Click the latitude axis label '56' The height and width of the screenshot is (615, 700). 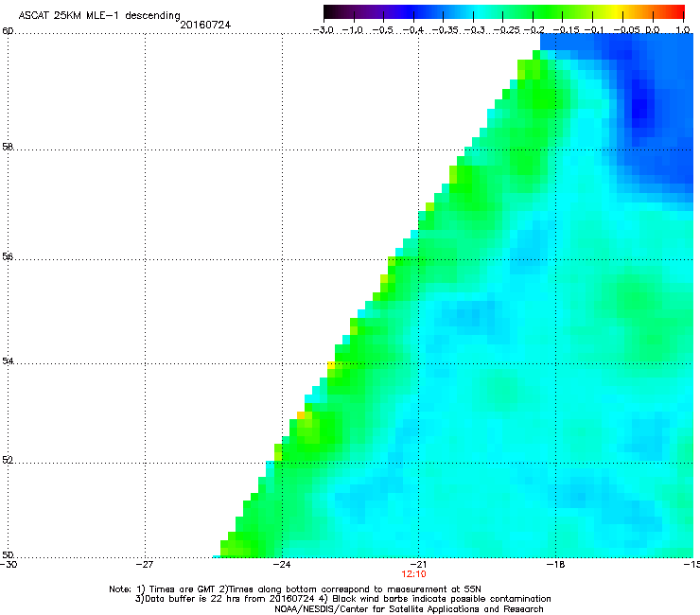pyautogui.click(x=8, y=256)
